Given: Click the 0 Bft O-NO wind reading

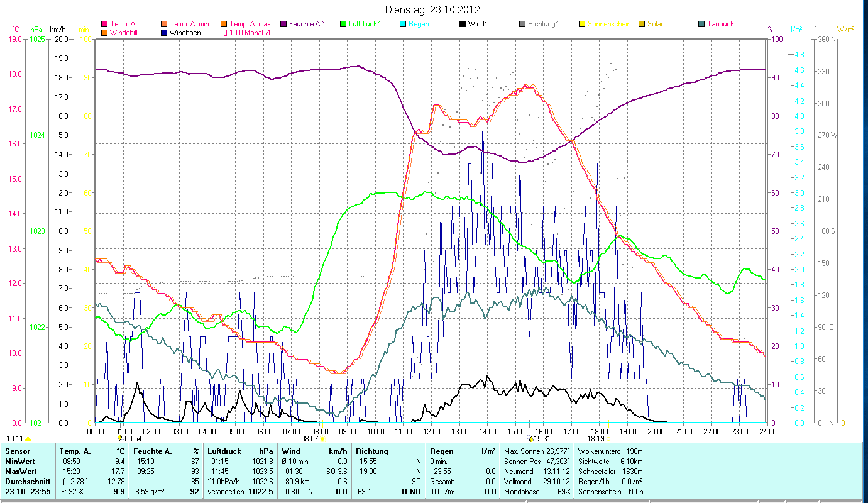Looking at the screenshot, I should click(303, 492).
